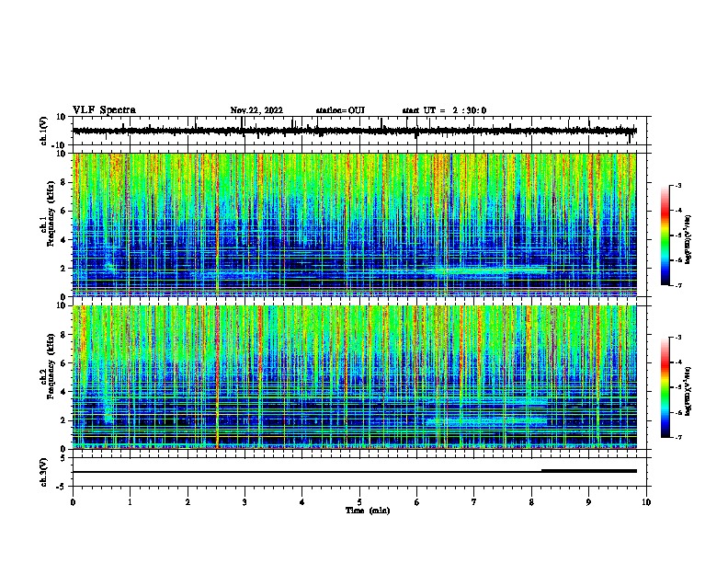Viewport: 728px width, 563px height.
Task: Click the "2" kHz tick on ch.2 spectrogram
Action: pos(63,420)
